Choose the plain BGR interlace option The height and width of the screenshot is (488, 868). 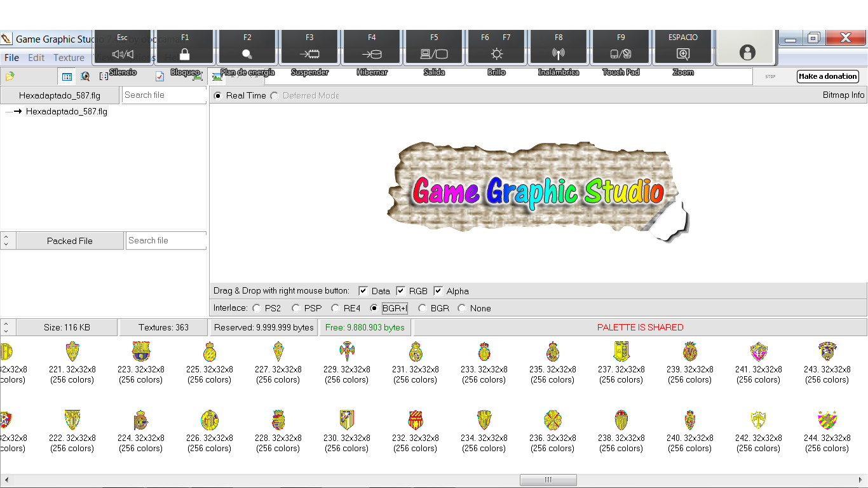coord(423,308)
